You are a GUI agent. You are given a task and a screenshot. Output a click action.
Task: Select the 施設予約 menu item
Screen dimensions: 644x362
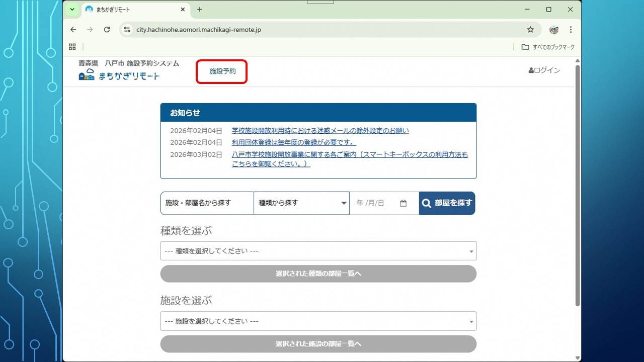pyautogui.click(x=221, y=71)
